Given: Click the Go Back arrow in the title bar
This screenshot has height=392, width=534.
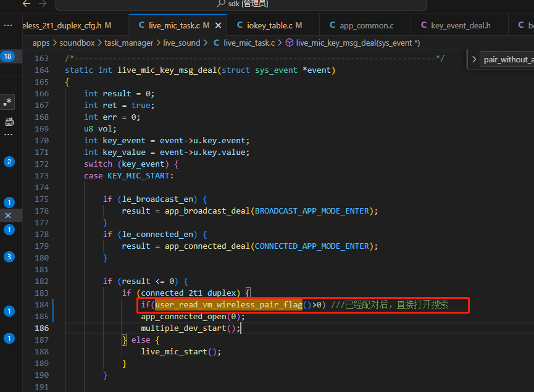Looking at the screenshot, I should coord(27,4).
